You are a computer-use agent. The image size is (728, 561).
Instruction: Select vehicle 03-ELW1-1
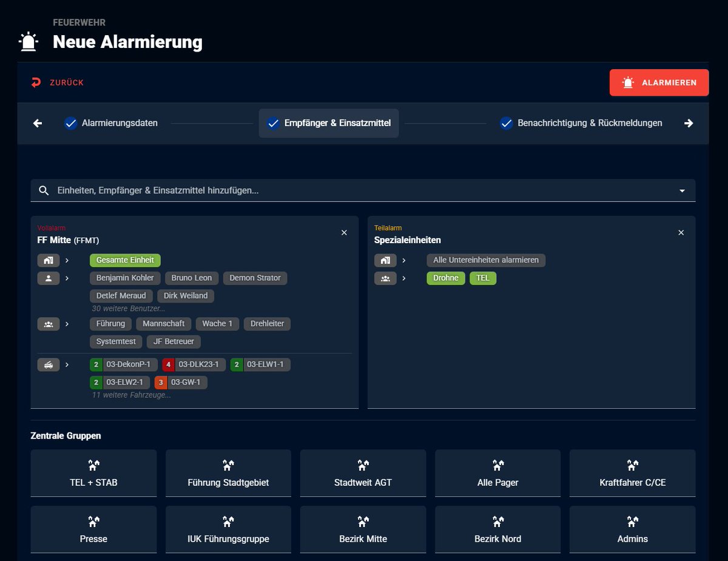pyautogui.click(x=261, y=365)
